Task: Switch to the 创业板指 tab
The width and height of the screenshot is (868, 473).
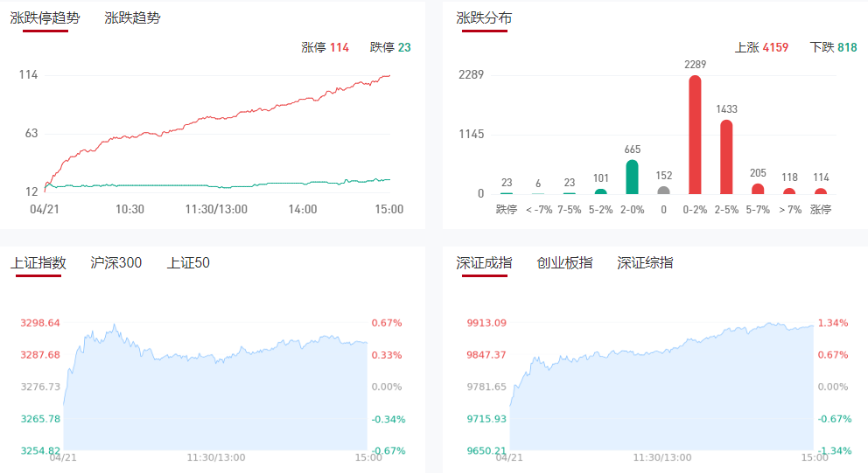Action: pyautogui.click(x=564, y=262)
